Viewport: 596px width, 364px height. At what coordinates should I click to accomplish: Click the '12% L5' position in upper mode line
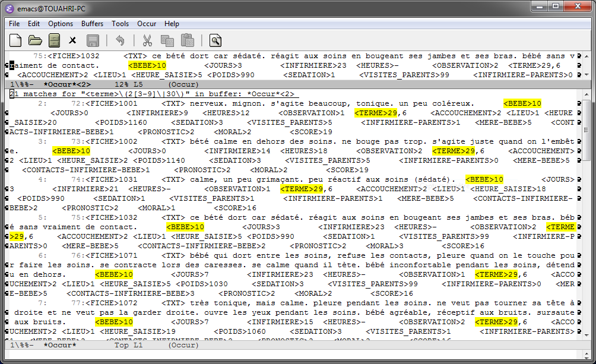128,84
